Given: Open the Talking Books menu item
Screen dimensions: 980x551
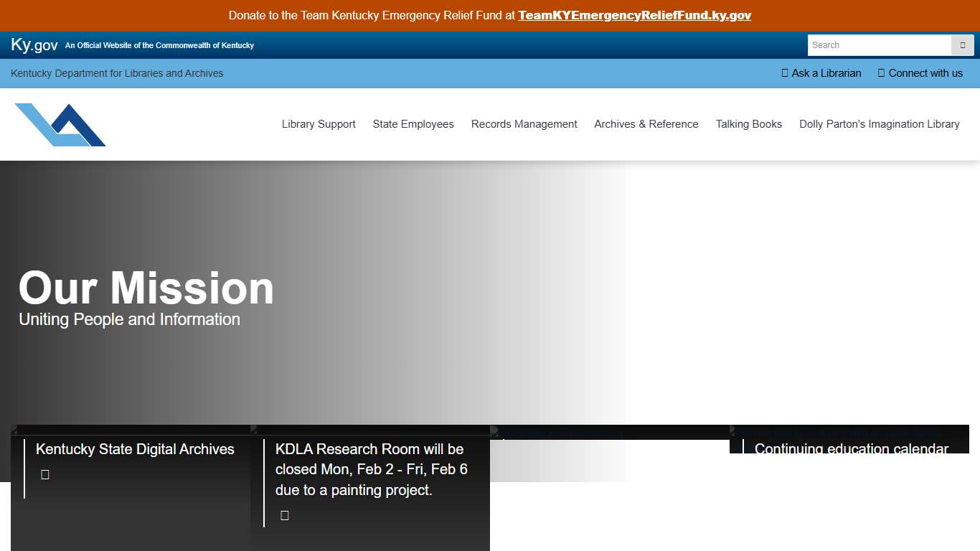Looking at the screenshot, I should (748, 124).
